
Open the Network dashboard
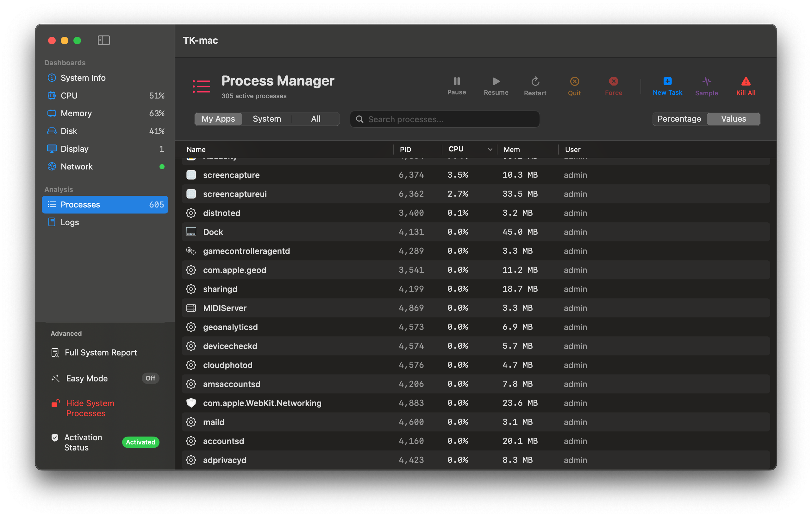(x=77, y=166)
